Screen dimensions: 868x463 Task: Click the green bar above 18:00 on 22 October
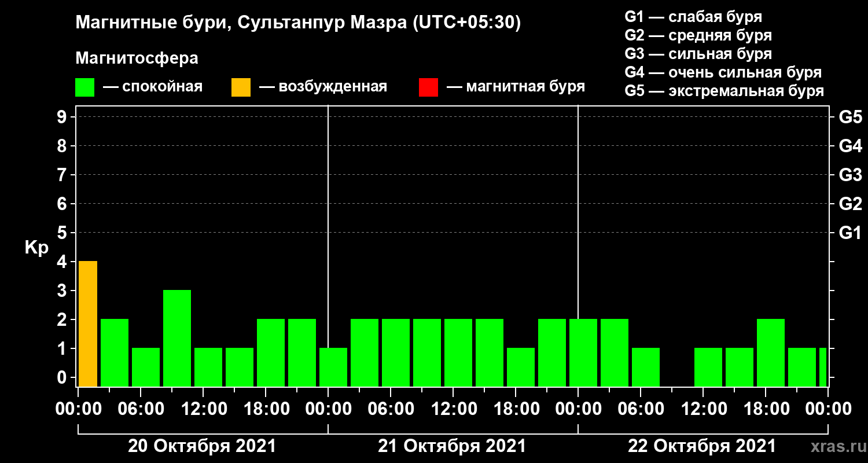771,352
